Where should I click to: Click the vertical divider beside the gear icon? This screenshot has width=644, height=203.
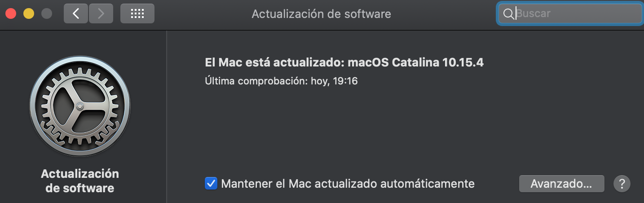tap(167, 117)
